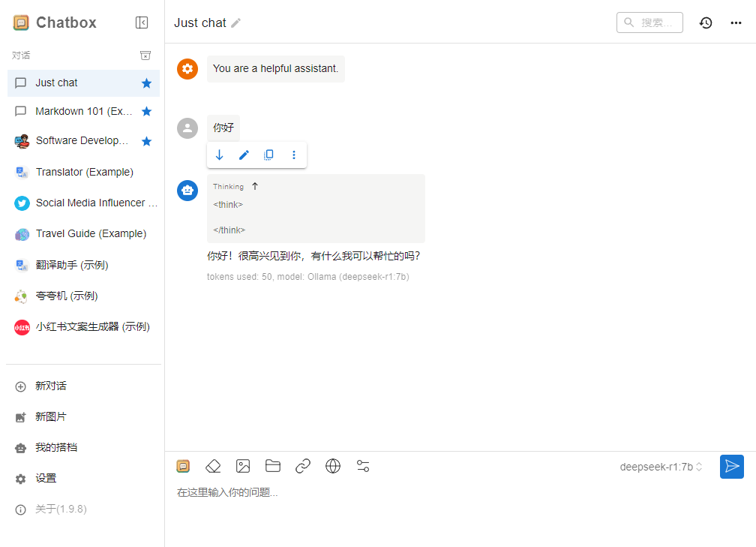Click 新对话 to start new chat

pyautogui.click(x=50, y=386)
